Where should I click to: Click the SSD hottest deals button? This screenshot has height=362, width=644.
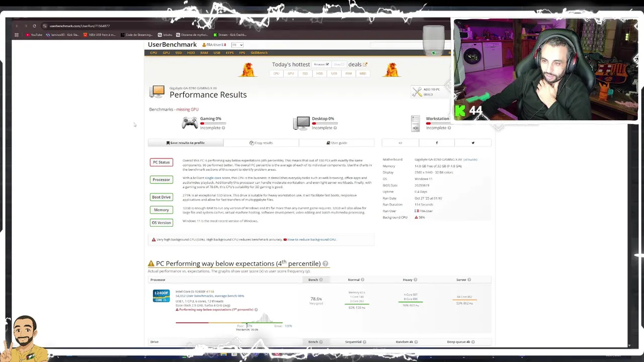point(305,73)
